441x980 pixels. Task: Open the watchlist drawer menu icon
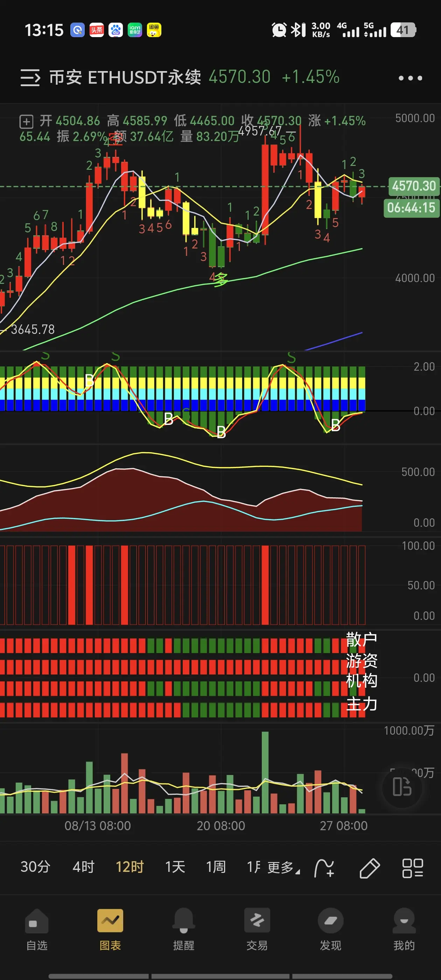pos(30,78)
